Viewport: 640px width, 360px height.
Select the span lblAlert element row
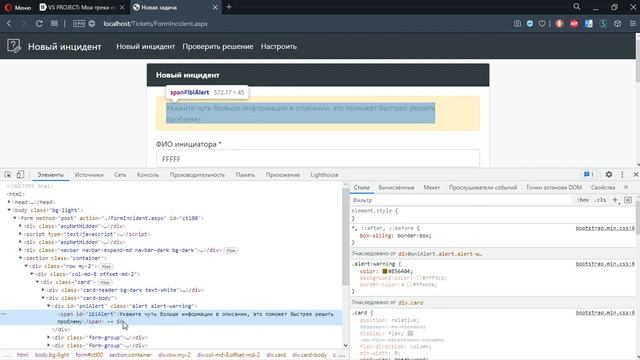click(x=171, y=318)
